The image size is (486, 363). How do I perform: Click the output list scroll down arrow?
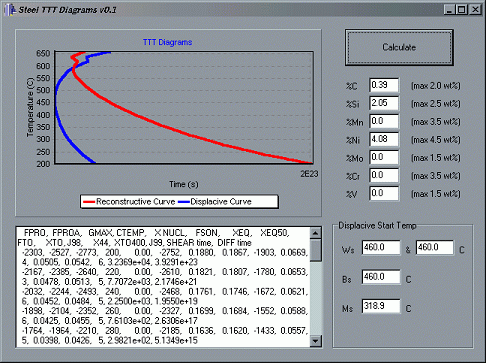pos(315,341)
